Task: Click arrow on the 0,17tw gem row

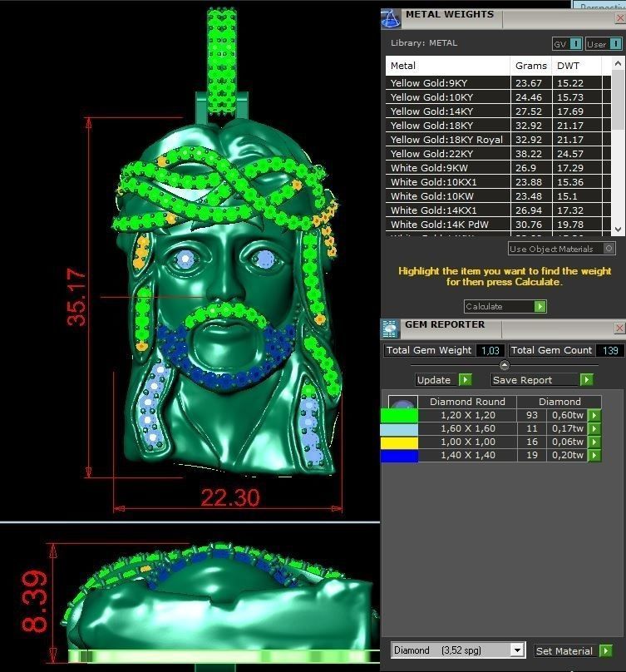Action: coord(594,428)
